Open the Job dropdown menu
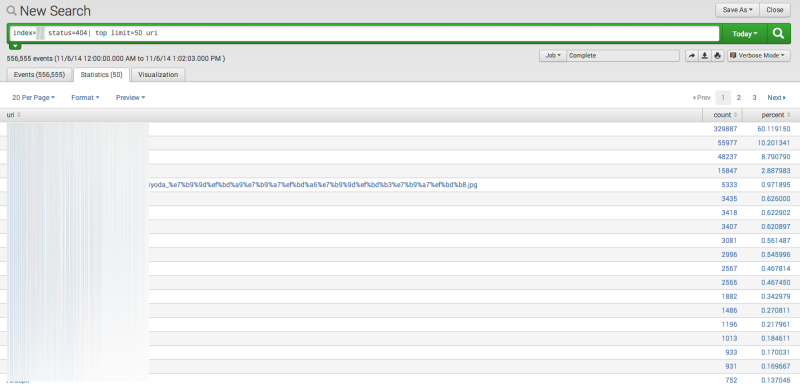 553,56
